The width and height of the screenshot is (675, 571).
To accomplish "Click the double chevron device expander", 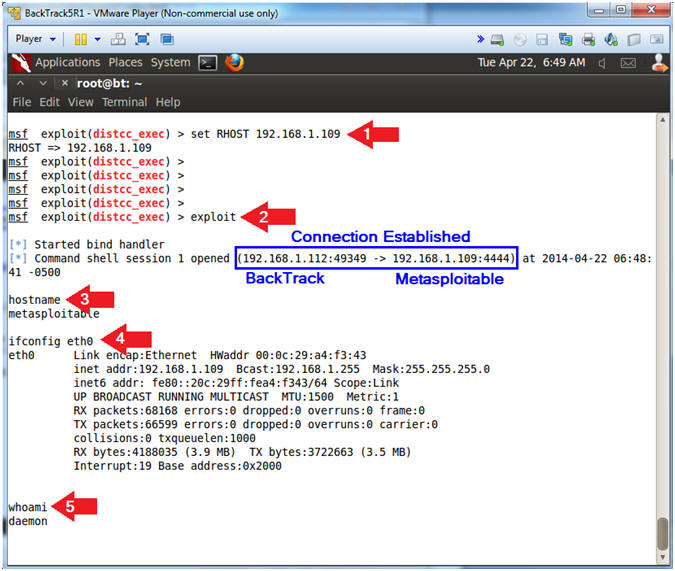I will click(480, 40).
